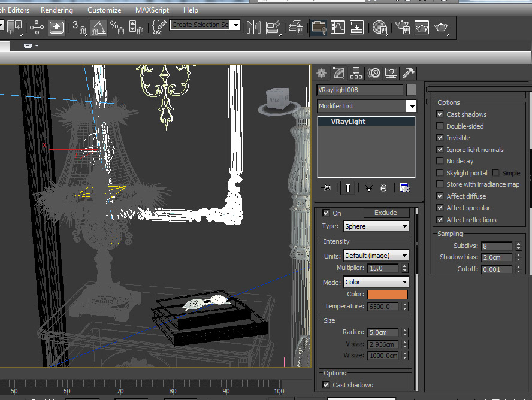The image size is (532, 400).
Task: Expand the Modifier List dropdown
Action: tap(411, 106)
